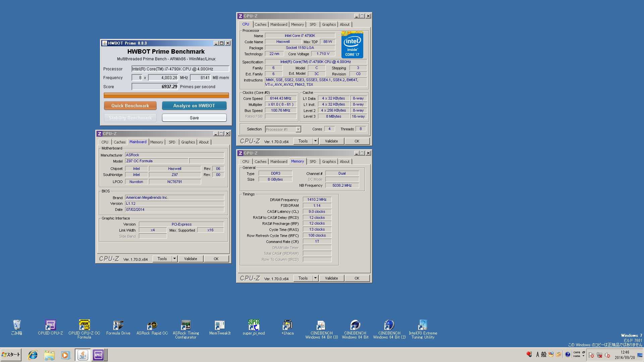Click Save in HWBOT Prime
The height and width of the screenshot is (362, 644).
click(x=194, y=118)
